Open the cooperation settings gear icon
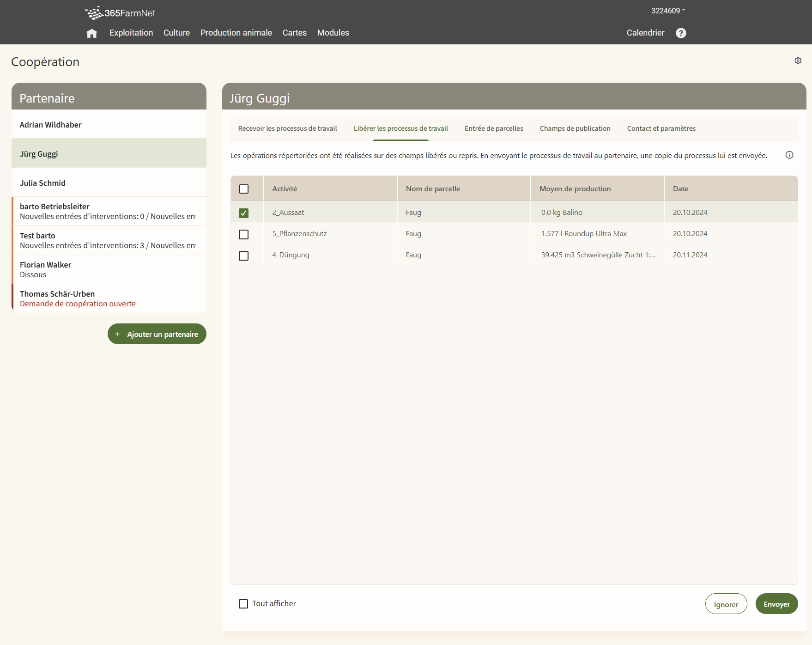Image resolution: width=812 pixels, height=645 pixels. [798, 61]
